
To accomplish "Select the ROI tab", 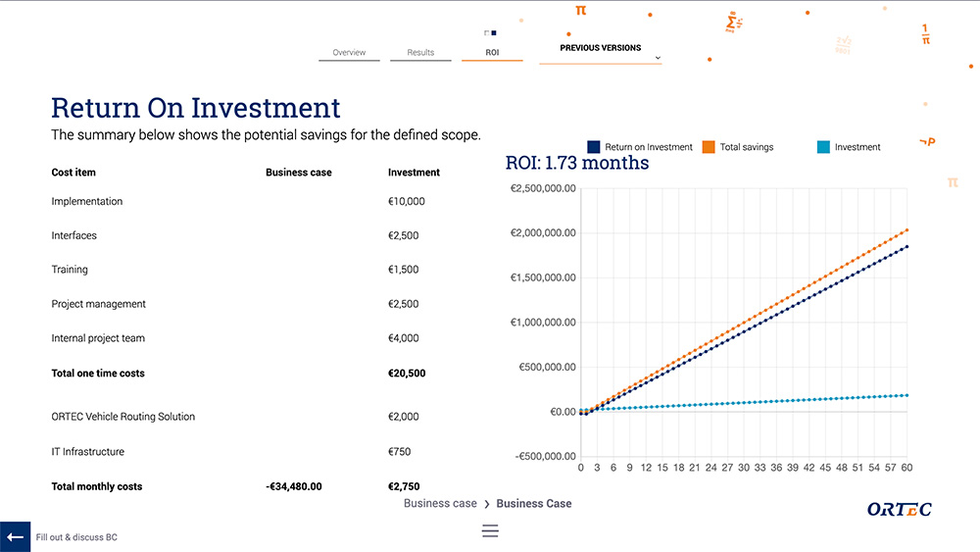I will (x=492, y=53).
